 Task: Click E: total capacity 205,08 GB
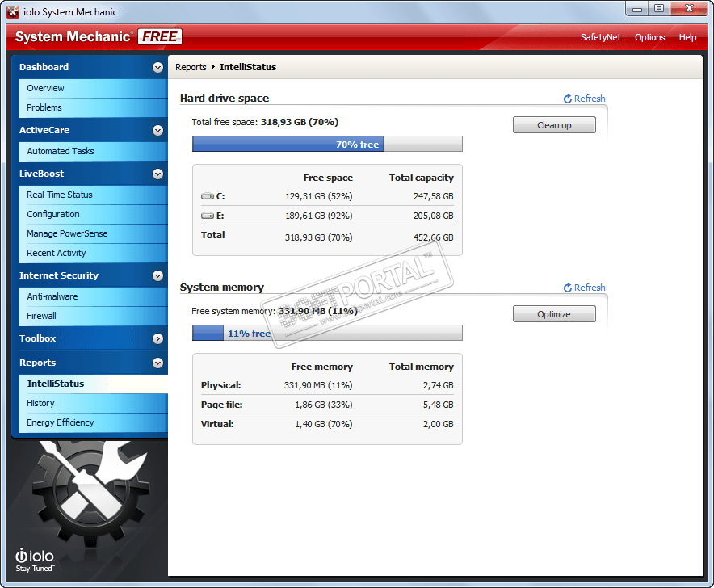433,216
